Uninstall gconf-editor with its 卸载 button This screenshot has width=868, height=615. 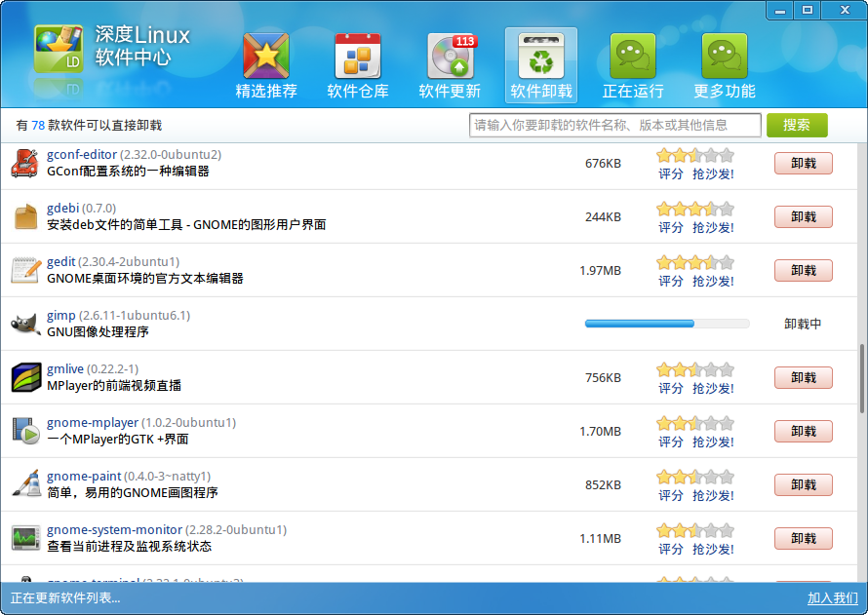(804, 163)
